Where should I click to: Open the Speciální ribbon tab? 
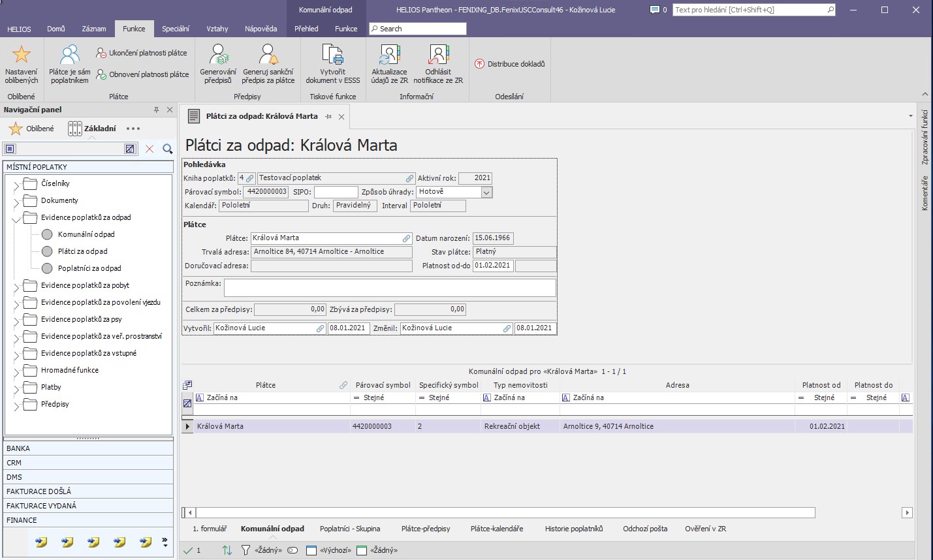(x=175, y=29)
